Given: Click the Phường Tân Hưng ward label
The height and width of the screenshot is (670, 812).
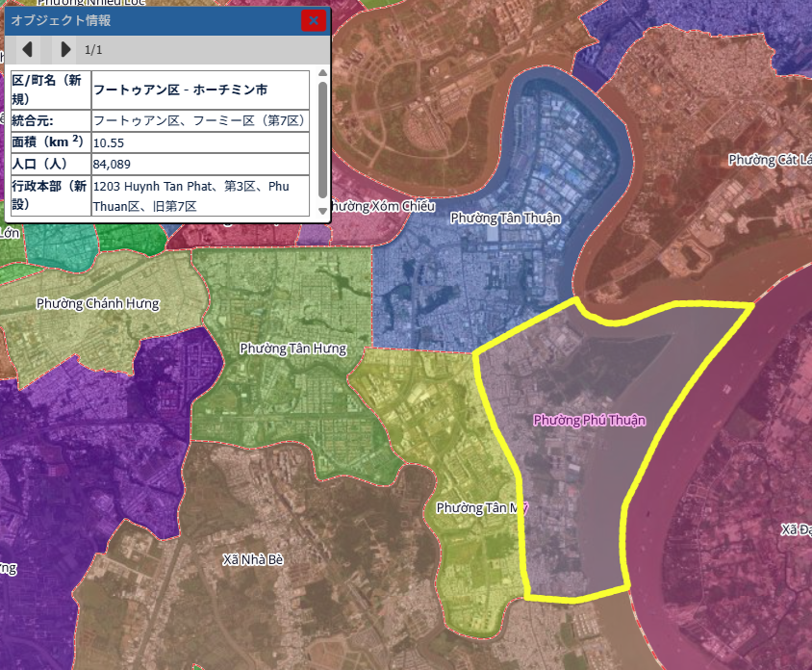Looking at the screenshot, I should point(292,348).
